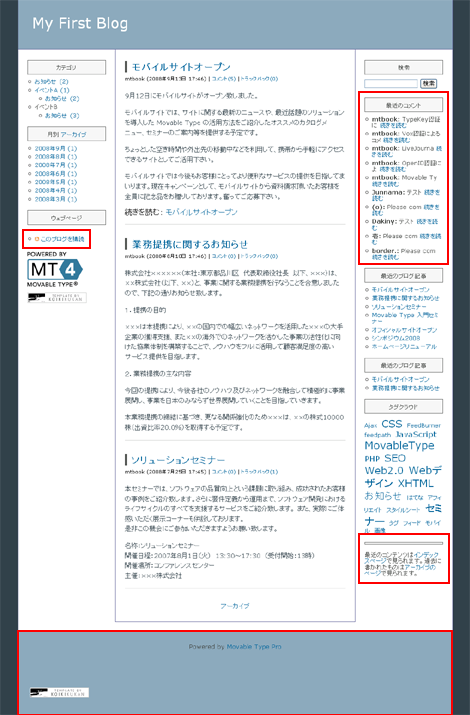
Task: Focus the search text field
Action: pyautogui.click(x=391, y=83)
